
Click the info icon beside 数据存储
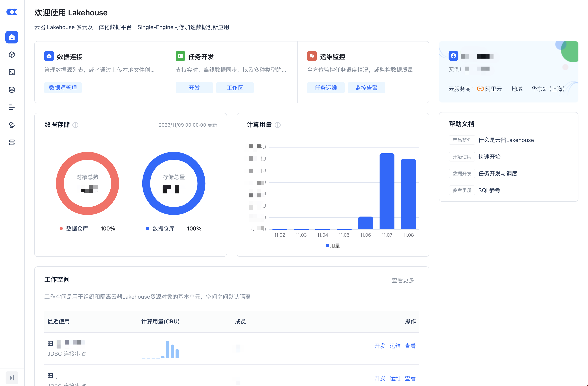click(x=75, y=125)
